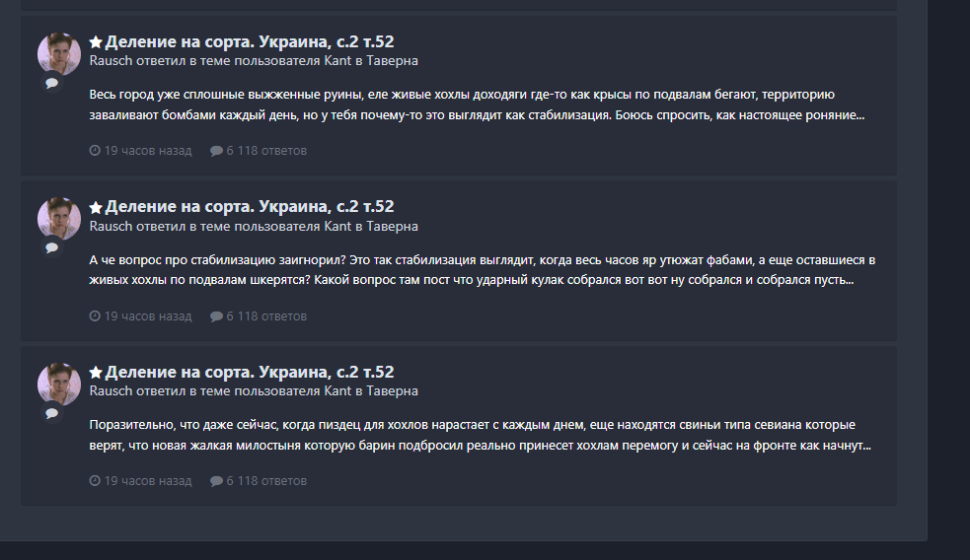The image size is (970, 560).
Task: Click the replies bubble icon on the 'Поразительно' post
Action: (216, 481)
